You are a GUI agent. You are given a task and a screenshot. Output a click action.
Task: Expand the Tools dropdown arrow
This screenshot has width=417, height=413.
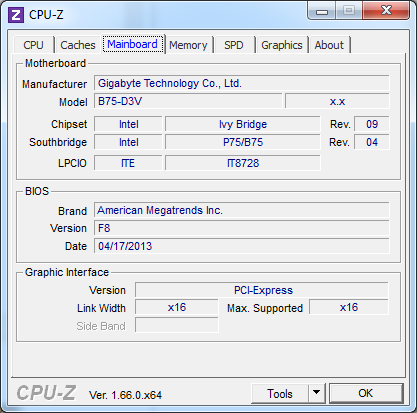[x=317, y=394]
